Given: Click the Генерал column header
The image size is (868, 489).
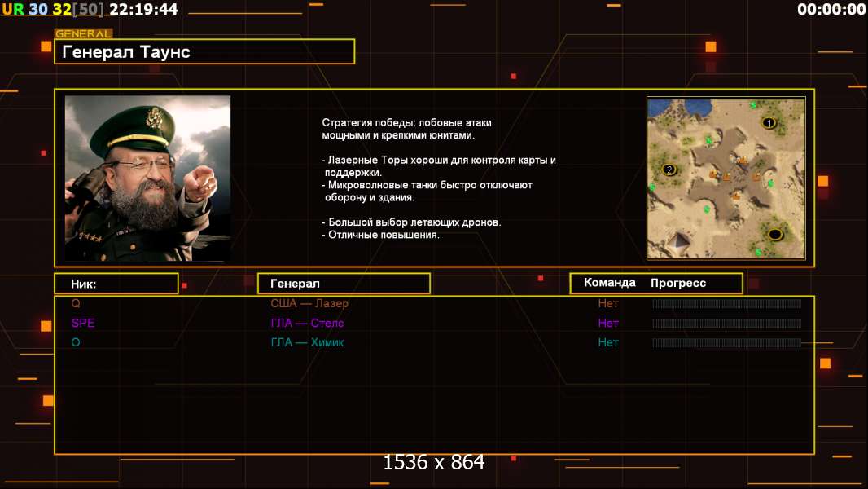Looking at the screenshot, I should pyautogui.click(x=343, y=284).
